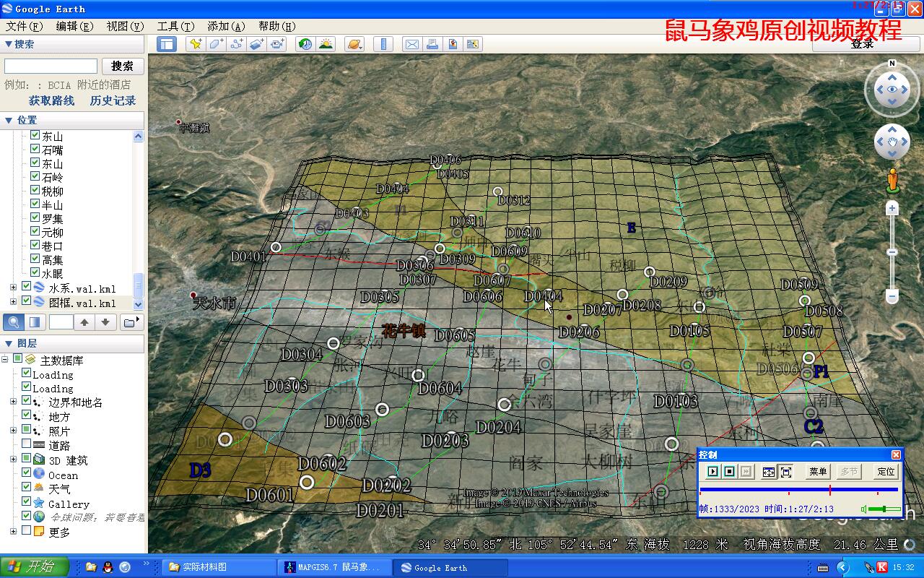Enable the 道路 layer checkbox

[x=26, y=444]
